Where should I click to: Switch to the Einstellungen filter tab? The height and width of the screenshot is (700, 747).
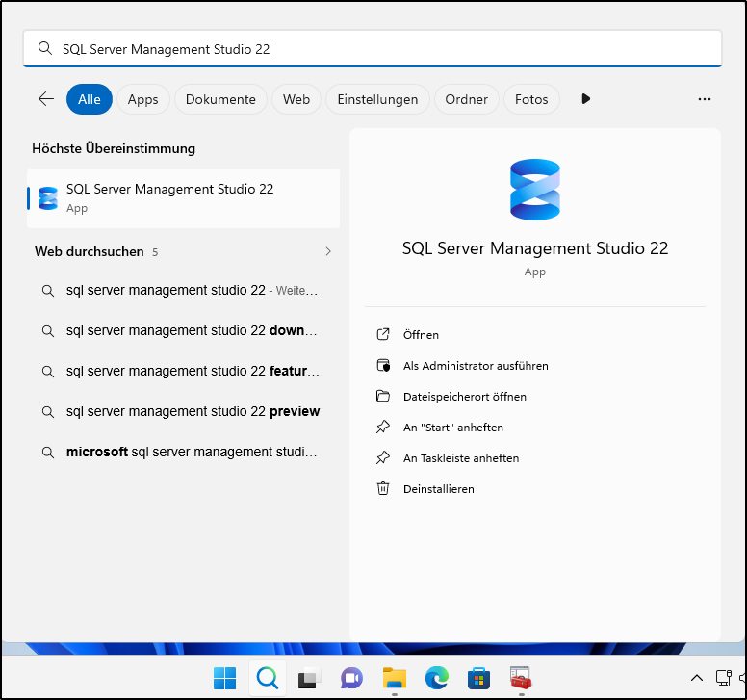point(377,99)
